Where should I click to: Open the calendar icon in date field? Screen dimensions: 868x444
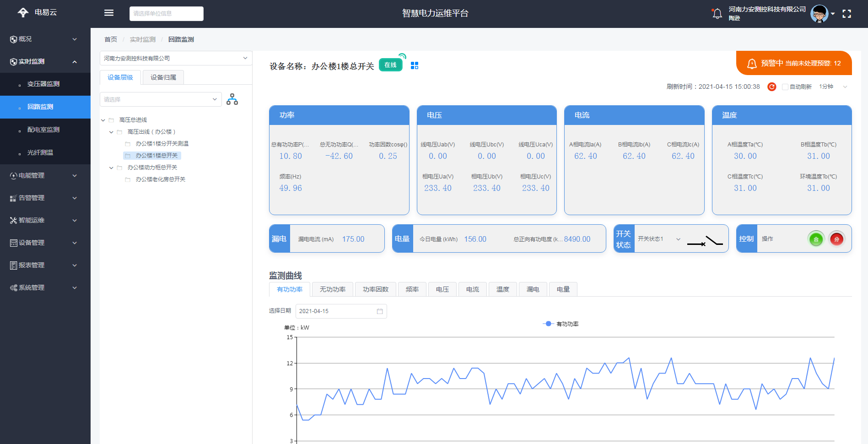click(380, 311)
